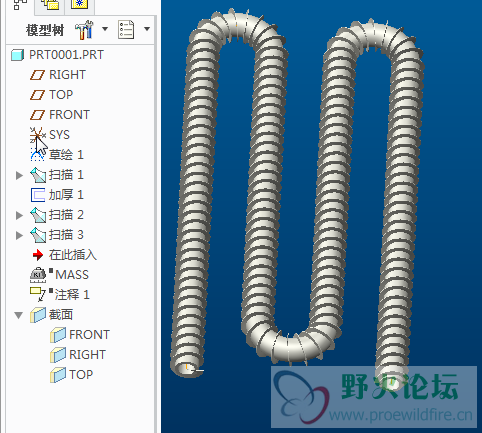Open dropdown arrow beside tree list icon

click(147, 29)
